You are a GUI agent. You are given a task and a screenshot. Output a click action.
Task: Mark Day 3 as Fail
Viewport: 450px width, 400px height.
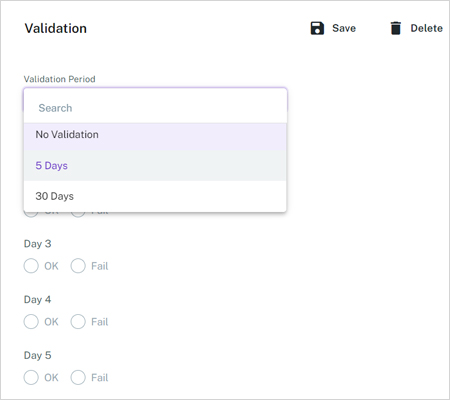78,266
